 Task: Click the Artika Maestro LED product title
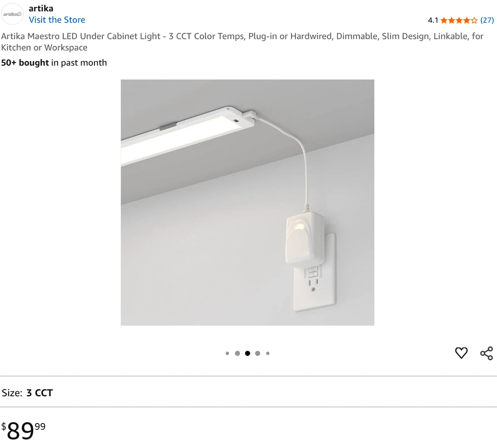pyautogui.click(x=242, y=42)
